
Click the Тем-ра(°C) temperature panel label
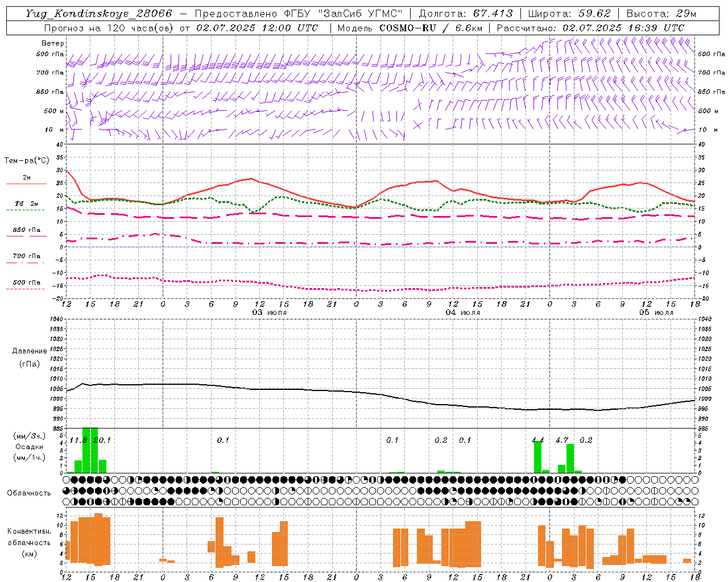click(27, 161)
